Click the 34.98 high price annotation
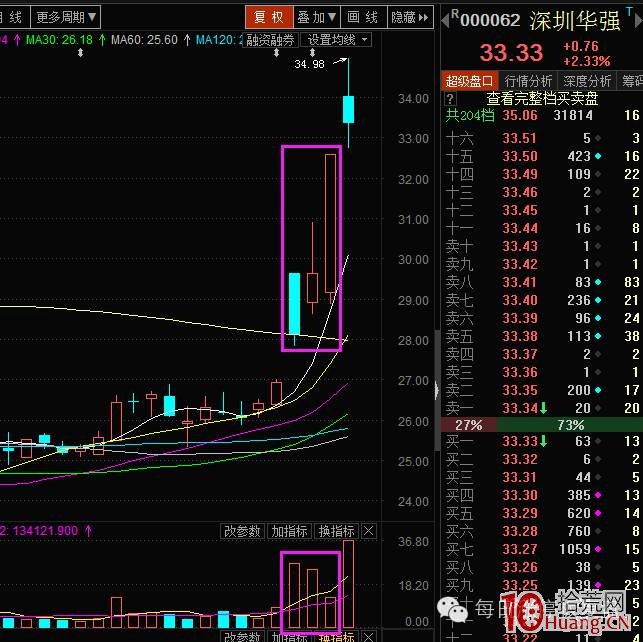Image resolution: width=643 pixels, height=642 pixels. pos(309,64)
